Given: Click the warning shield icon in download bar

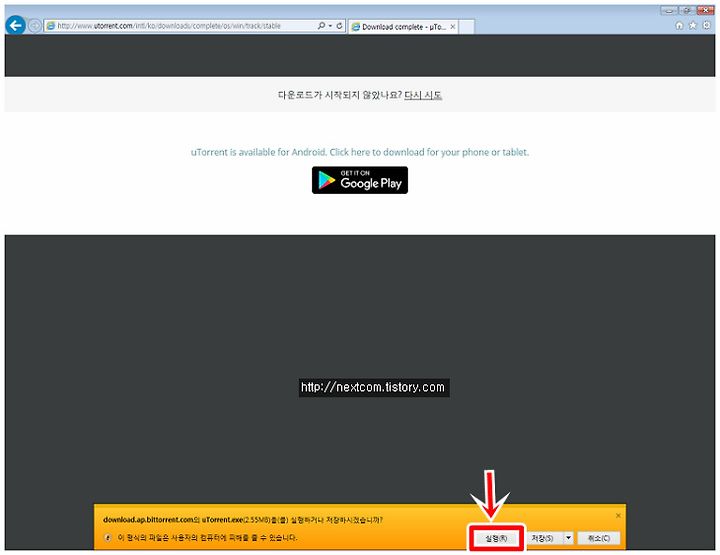Looking at the screenshot, I should click(x=108, y=538).
